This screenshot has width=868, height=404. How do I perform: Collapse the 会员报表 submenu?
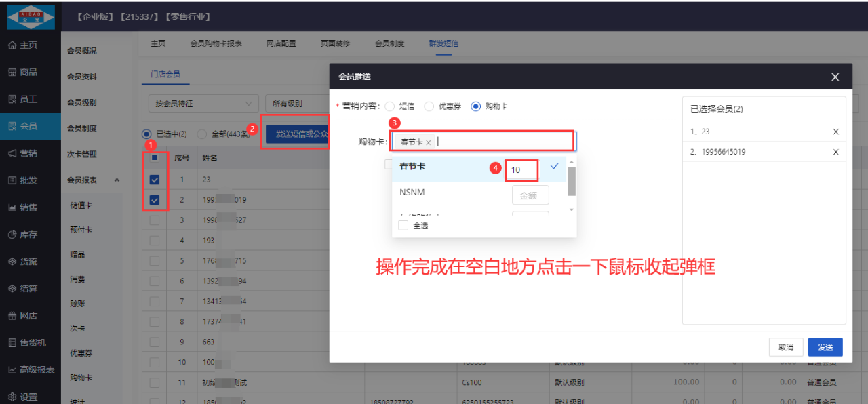coord(116,180)
